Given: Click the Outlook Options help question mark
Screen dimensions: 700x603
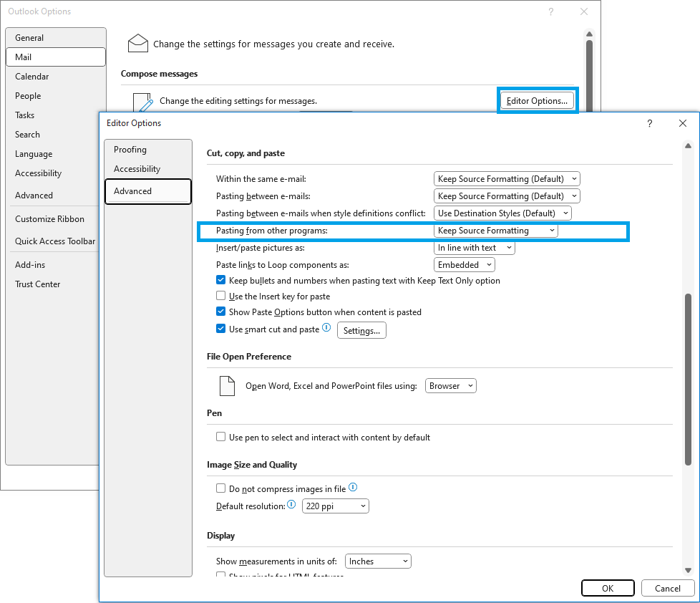Looking at the screenshot, I should 551,12.
